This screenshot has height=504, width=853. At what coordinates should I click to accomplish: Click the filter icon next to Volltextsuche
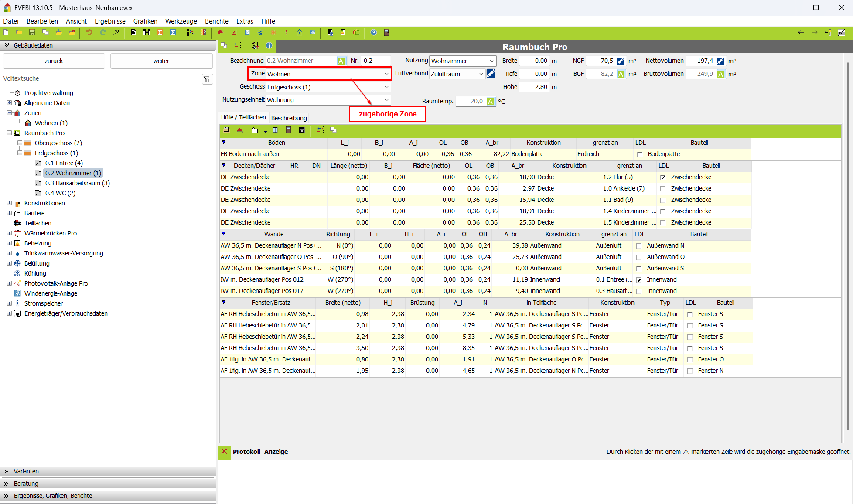tap(207, 79)
